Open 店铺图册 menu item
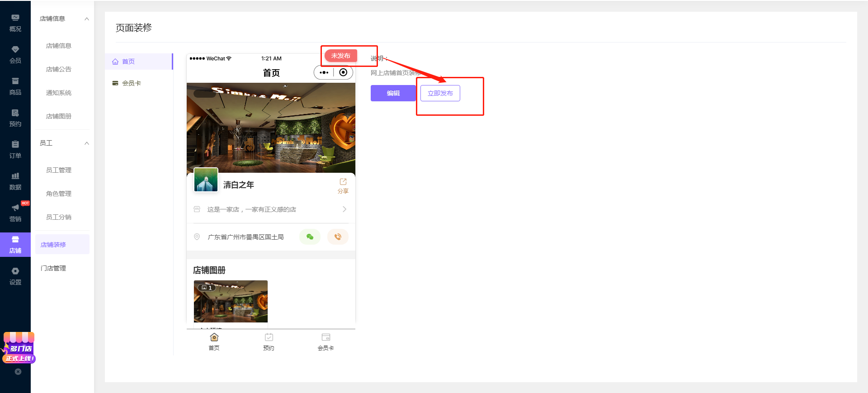The height and width of the screenshot is (393, 868). click(59, 116)
